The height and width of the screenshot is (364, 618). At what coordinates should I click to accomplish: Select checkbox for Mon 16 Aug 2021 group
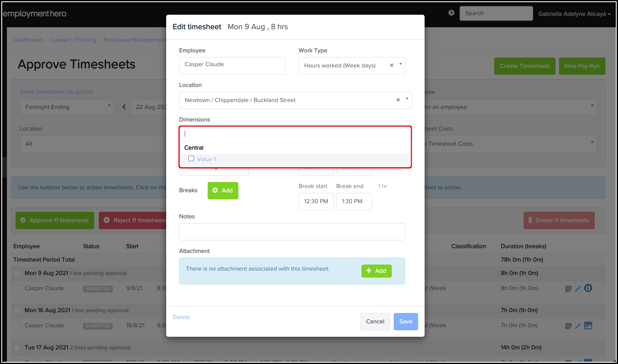coord(17,310)
